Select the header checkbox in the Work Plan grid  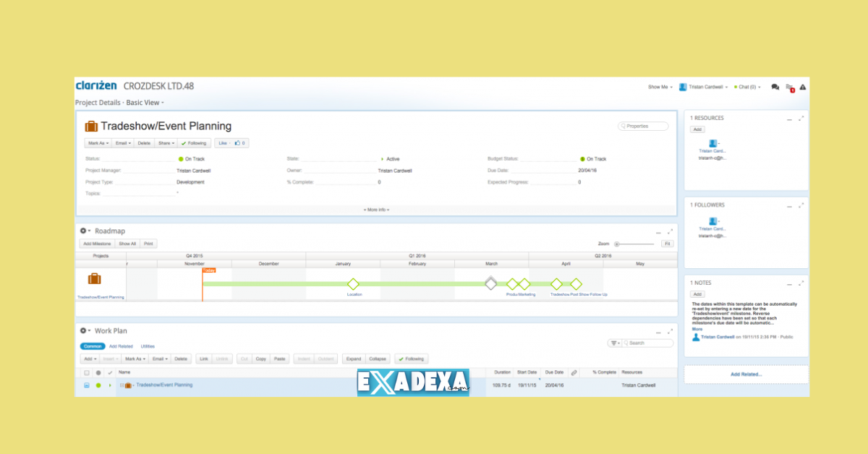click(x=85, y=372)
